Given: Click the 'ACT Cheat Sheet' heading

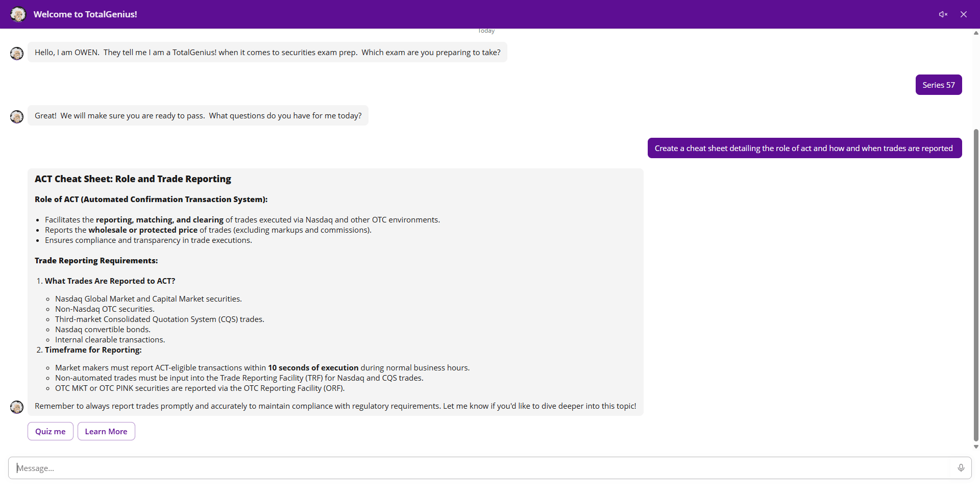Looking at the screenshot, I should 133,179.
